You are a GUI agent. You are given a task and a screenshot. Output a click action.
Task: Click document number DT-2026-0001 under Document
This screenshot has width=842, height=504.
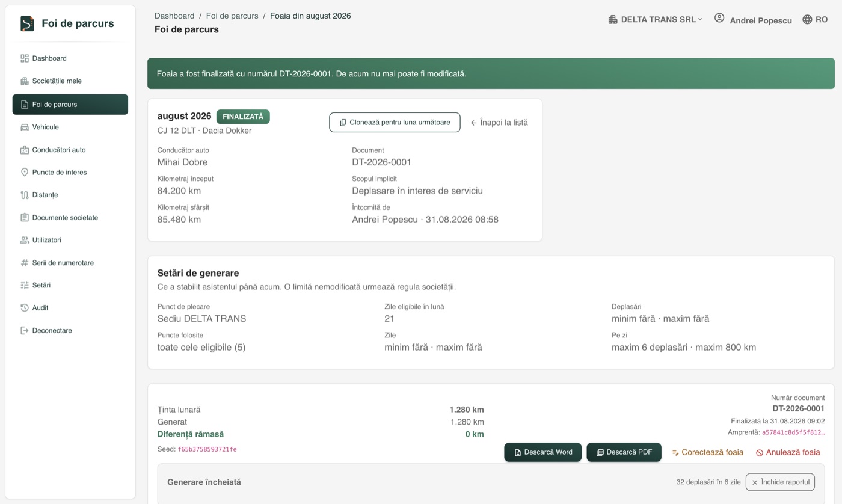382,162
